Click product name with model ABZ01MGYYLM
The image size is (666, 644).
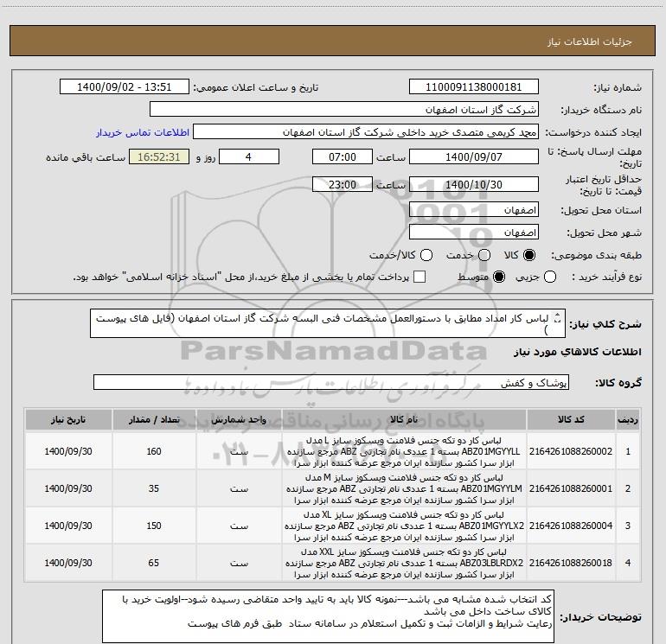404,488
